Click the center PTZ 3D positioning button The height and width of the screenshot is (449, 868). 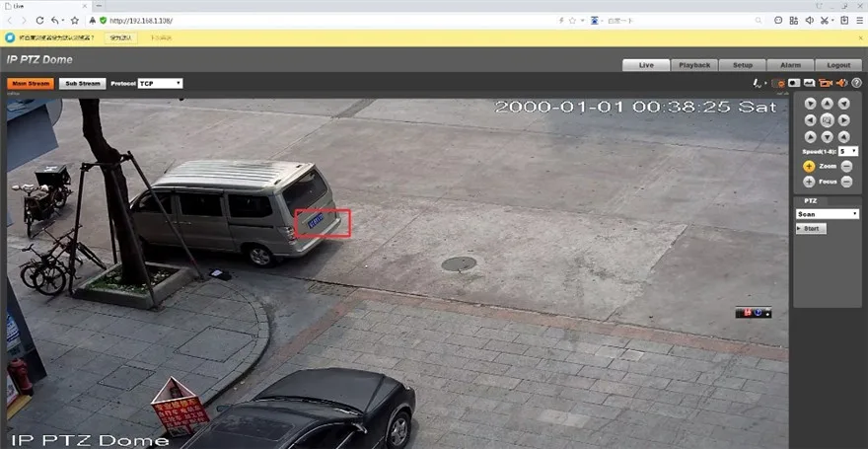coord(827,120)
